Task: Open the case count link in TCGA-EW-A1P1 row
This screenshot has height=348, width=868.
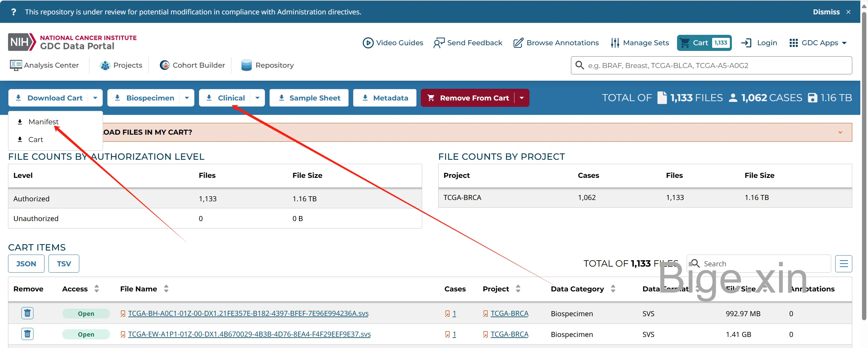Action: pyautogui.click(x=454, y=334)
